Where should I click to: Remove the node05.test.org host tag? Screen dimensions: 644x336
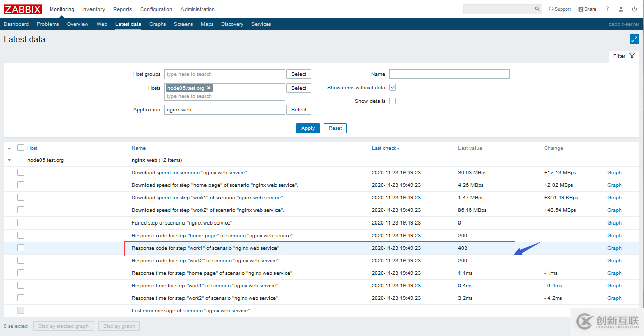click(x=209, y=88)
